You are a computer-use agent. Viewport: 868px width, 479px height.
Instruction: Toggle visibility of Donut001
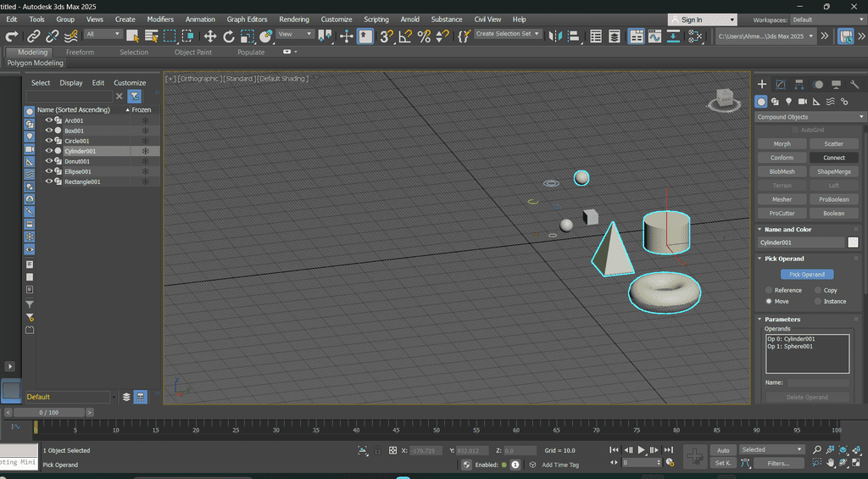pyautogui.click(x=48, y=161)
